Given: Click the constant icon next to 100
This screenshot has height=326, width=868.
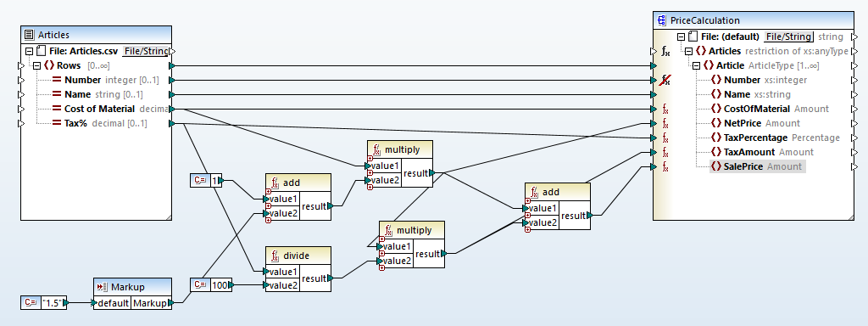Looking at the screenshot, I should click(200, 285).
